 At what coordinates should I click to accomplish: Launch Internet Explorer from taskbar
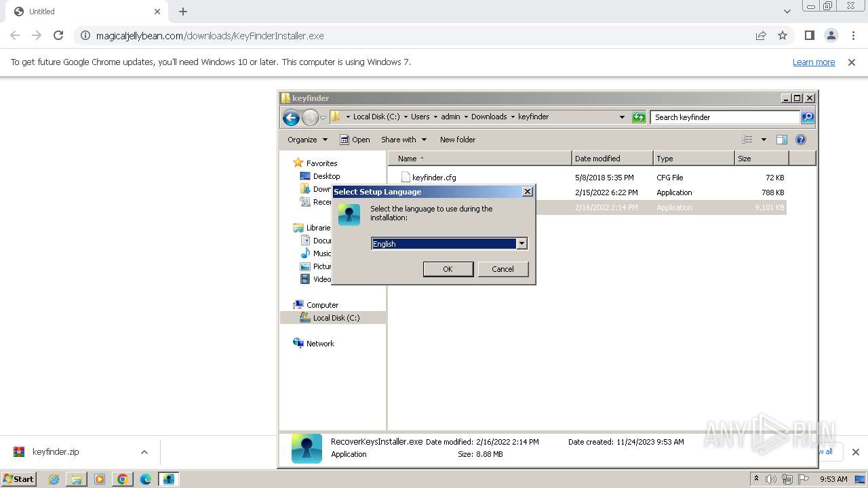tap(54, 479)
